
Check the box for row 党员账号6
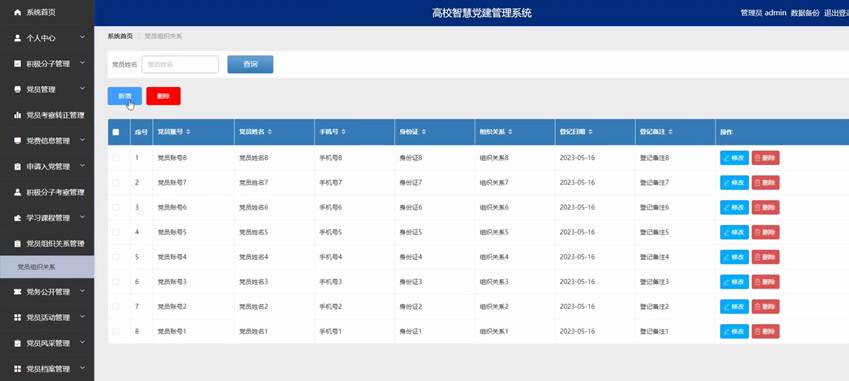point(116,207)
